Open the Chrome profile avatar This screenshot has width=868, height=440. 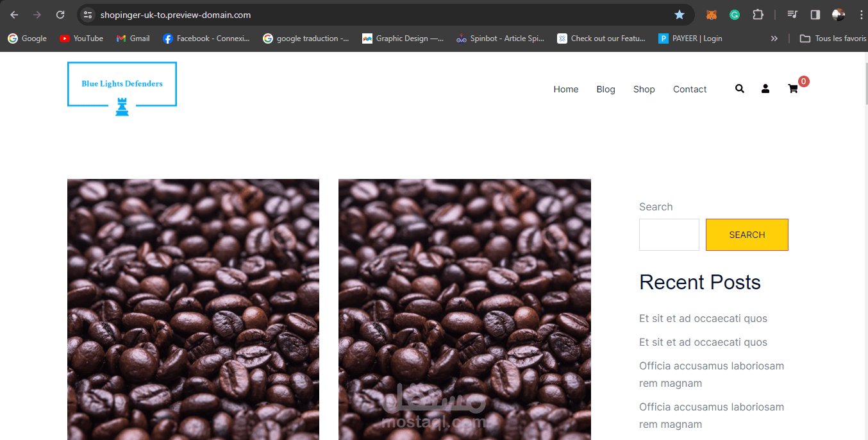[838, 15]
